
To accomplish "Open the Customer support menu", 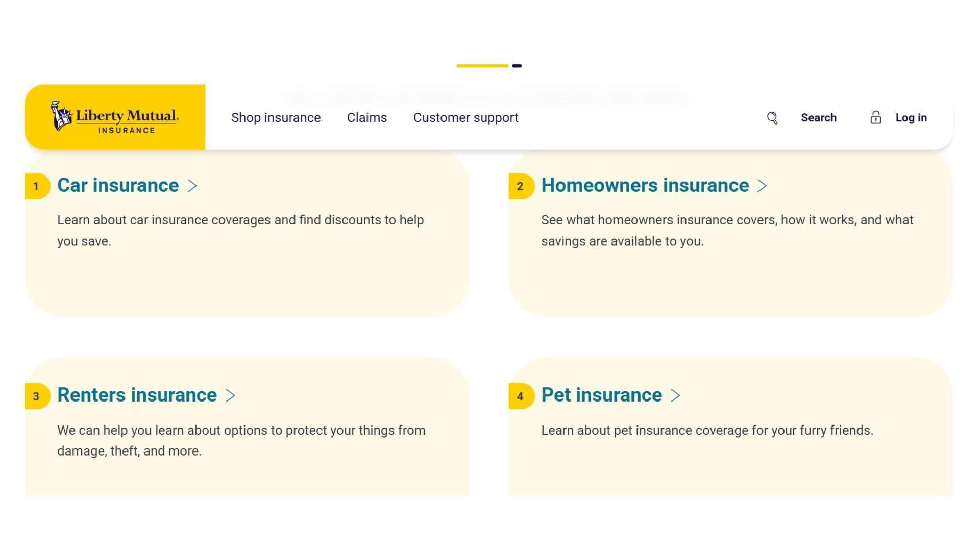I will click(465, 118).
